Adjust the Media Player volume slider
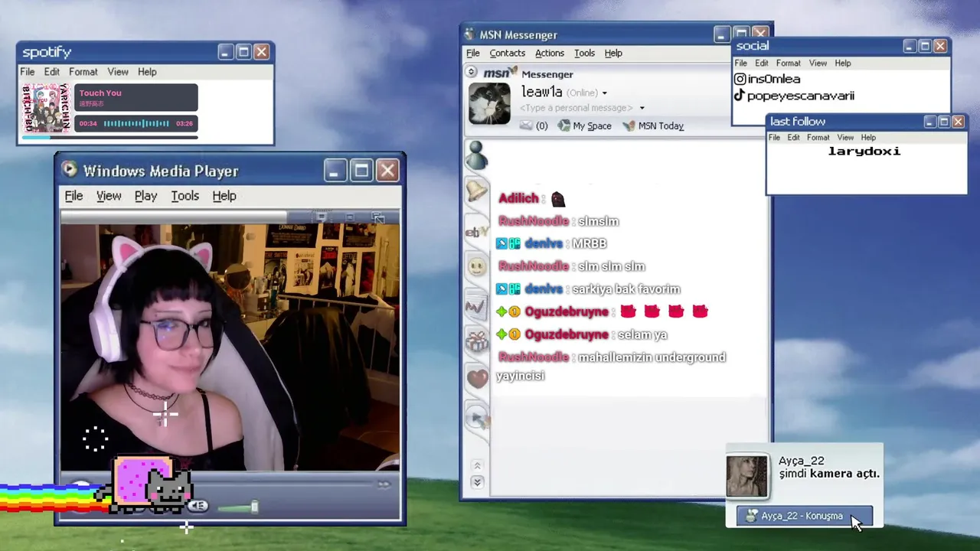The height and width of the screenshot is (551, 980). (237, 507)
